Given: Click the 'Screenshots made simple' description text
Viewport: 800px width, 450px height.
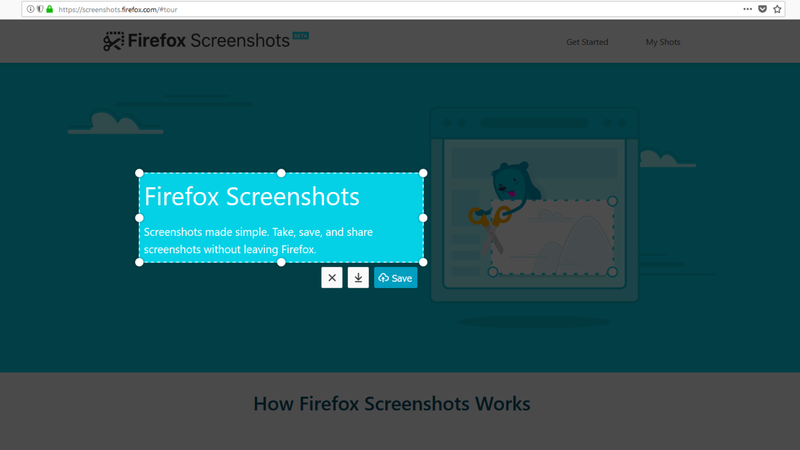Looking at the screenshot, I should 258,241.
